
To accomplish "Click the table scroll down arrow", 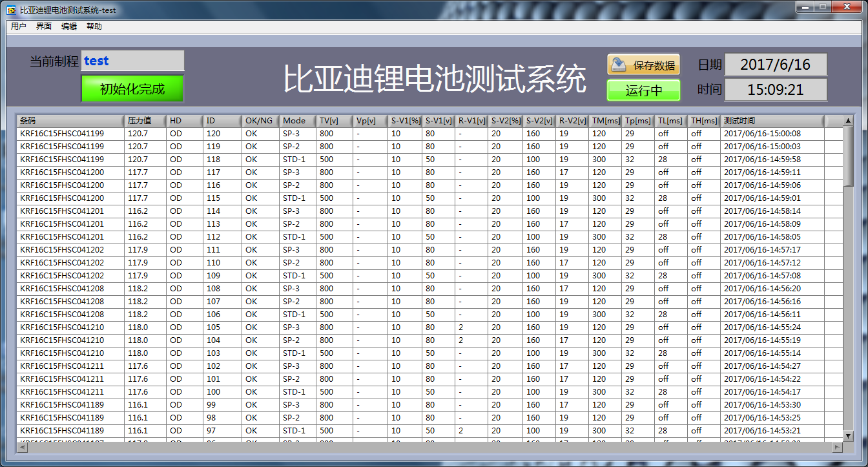I will click(x=848, y=435).
